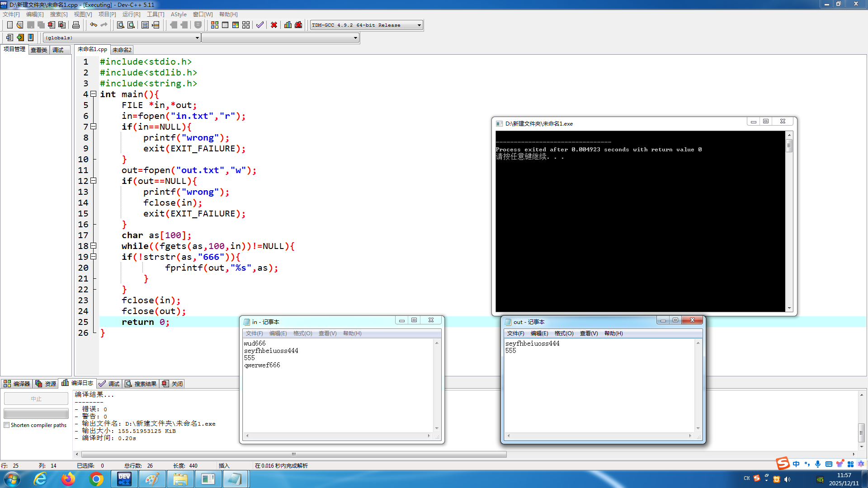Click the Print toolbar icon

pyautogui.click(x=76, y=25)
